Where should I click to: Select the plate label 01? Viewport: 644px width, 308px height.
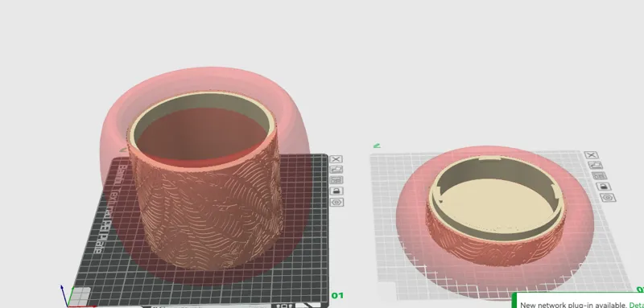pos(337,295)
